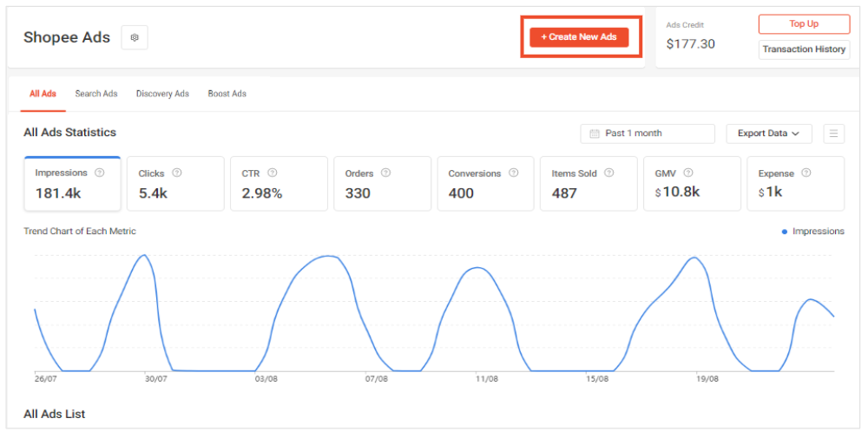This screenshot has height=438, width=868.
Task: Switch to the Search Ads tab
Action: 96,94
